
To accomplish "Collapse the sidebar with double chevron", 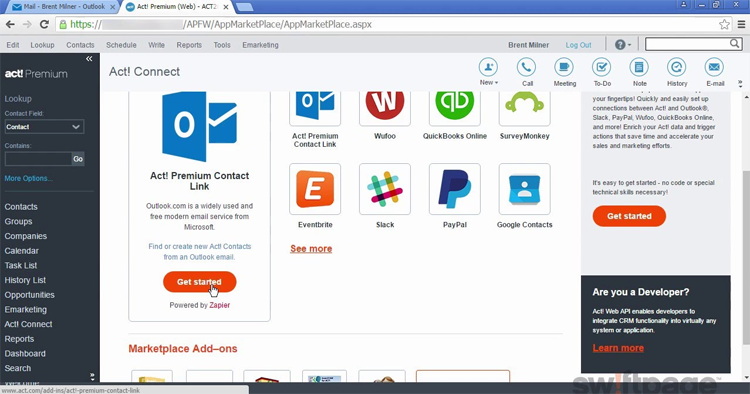I will click(89, 59).
